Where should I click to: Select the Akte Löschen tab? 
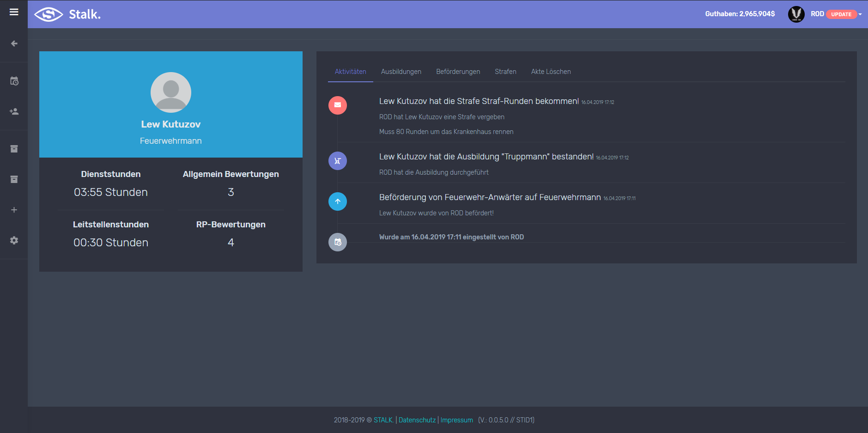pos(551,72)
